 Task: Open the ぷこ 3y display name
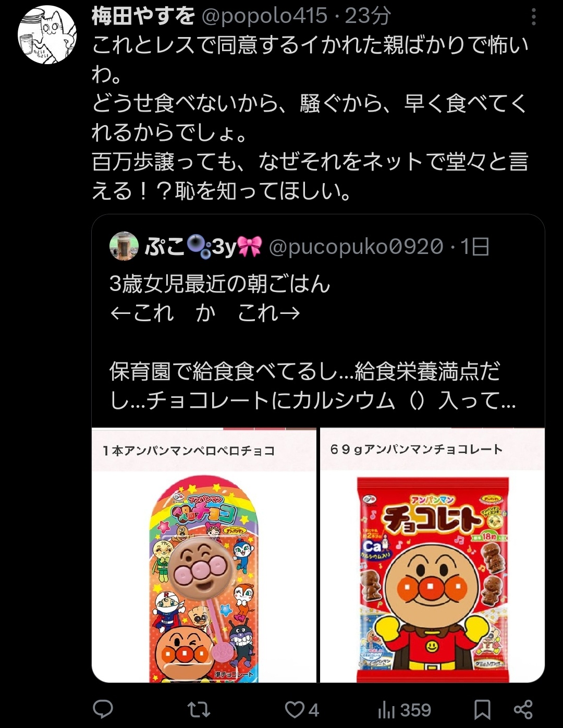203,246
